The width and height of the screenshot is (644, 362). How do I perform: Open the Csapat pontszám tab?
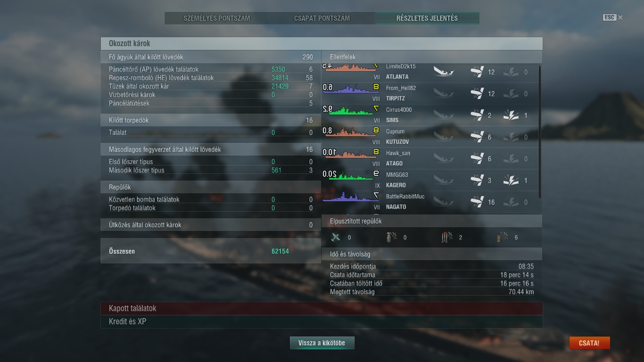(x=322, y=18)
